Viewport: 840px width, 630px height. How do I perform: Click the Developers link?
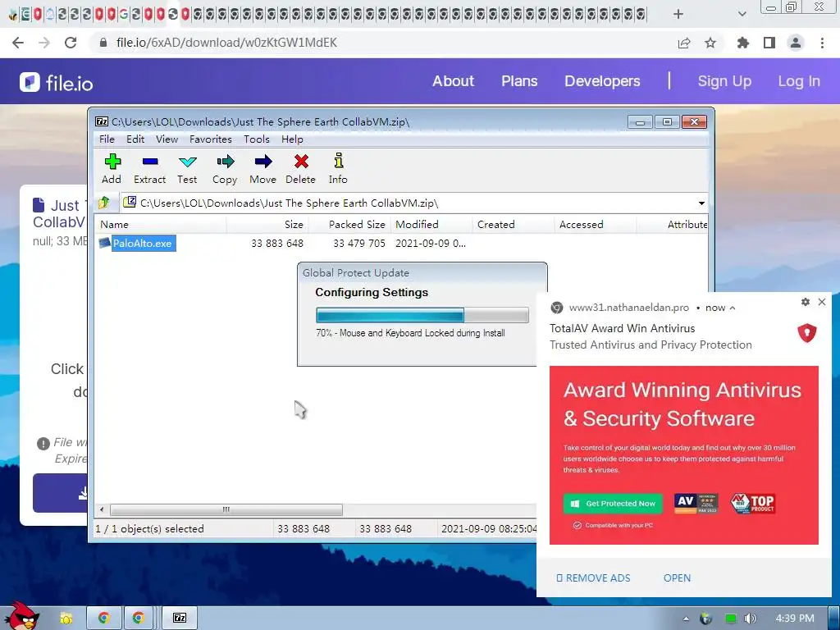[602, 81]
